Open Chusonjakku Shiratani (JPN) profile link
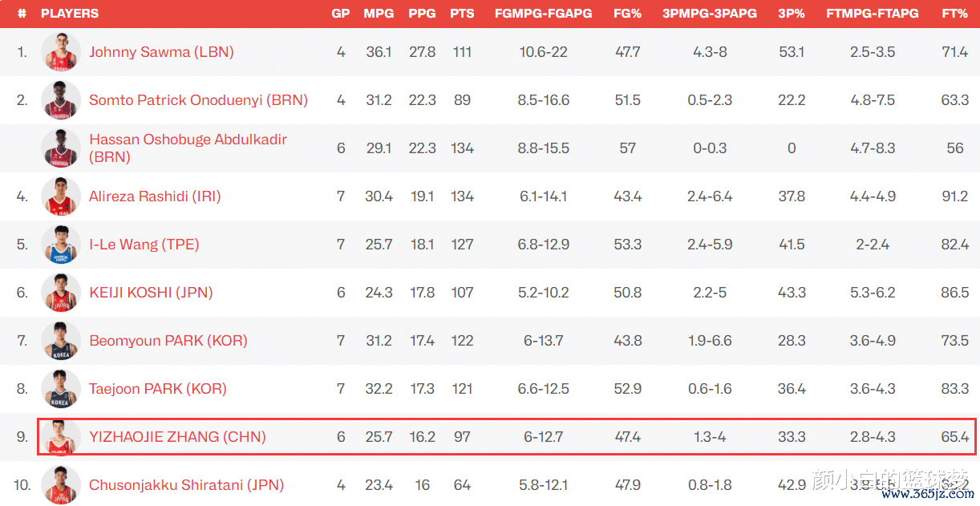The width and height of the screenshot is (980, 506). click(186, 485)
